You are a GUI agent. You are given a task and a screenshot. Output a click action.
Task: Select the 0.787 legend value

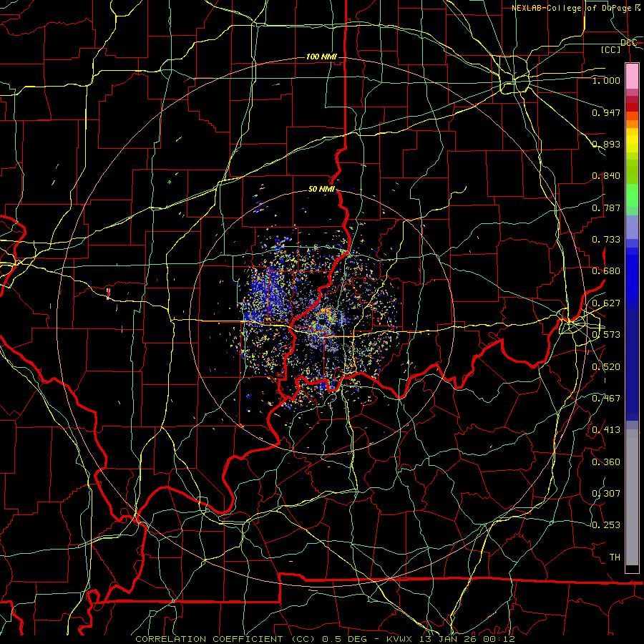tap(606, 208)
